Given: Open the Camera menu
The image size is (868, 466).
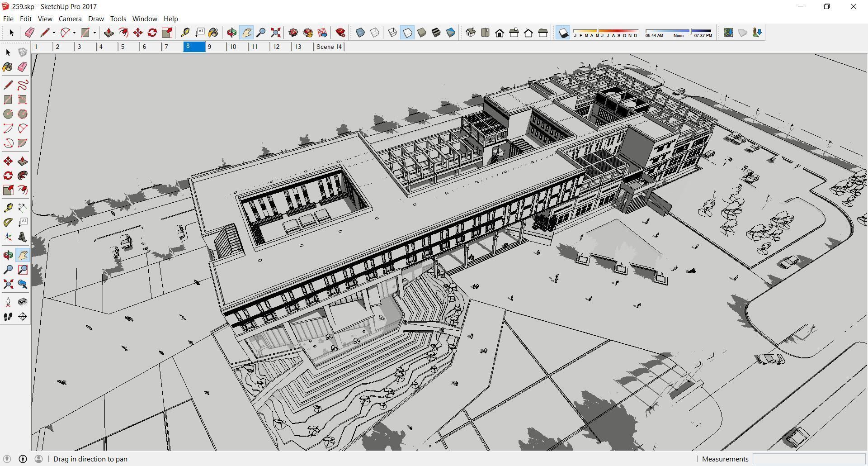Looking at the screenshot, I should 70,19.
